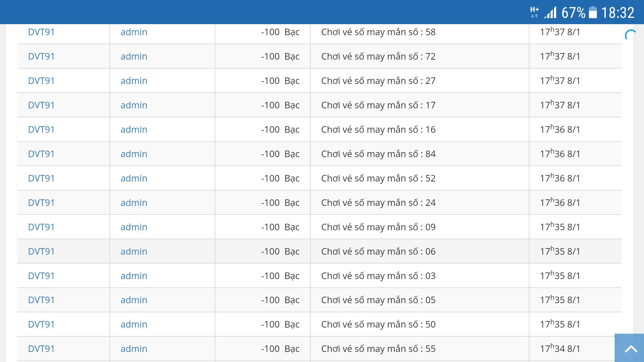Tap timestamp 17h36 8/1 in row số 84
The image size is (644, 362).
pos(560,153)
